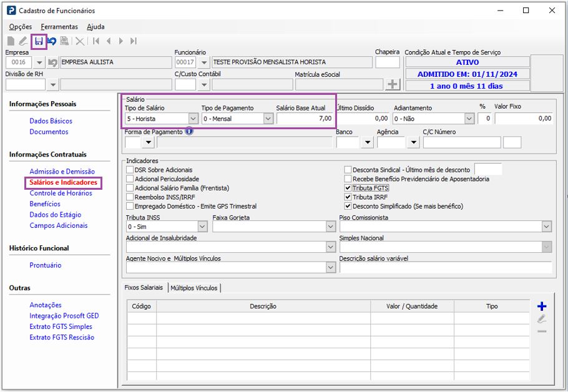The height and width of the screenshot is (392, 568).
Task: Open the Adicional de Insalubridade dropdown
Action: (330, 247)
